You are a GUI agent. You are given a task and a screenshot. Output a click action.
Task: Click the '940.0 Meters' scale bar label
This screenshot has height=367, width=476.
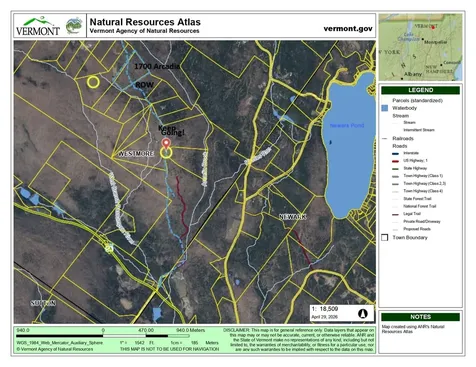(190, 330)
